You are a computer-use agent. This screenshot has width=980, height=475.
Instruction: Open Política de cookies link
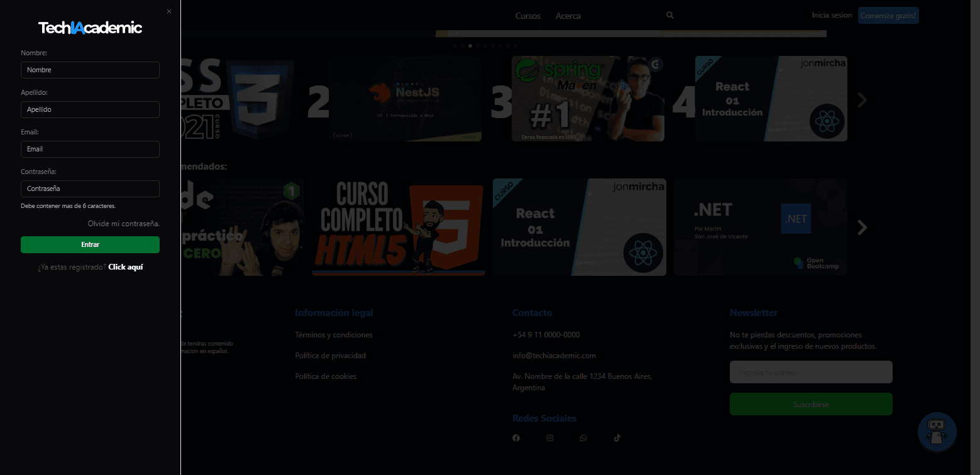click(326, 376)
